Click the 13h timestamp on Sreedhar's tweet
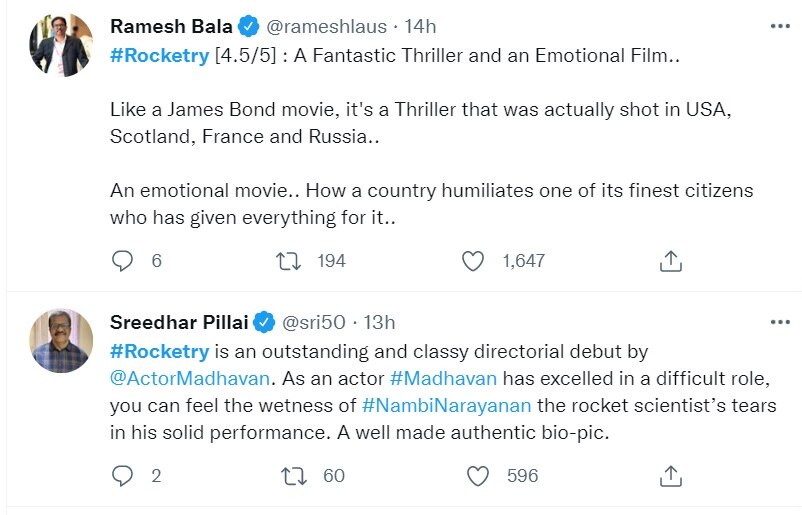The height and width of the screenshot is (515, 802). coord(379,322)
